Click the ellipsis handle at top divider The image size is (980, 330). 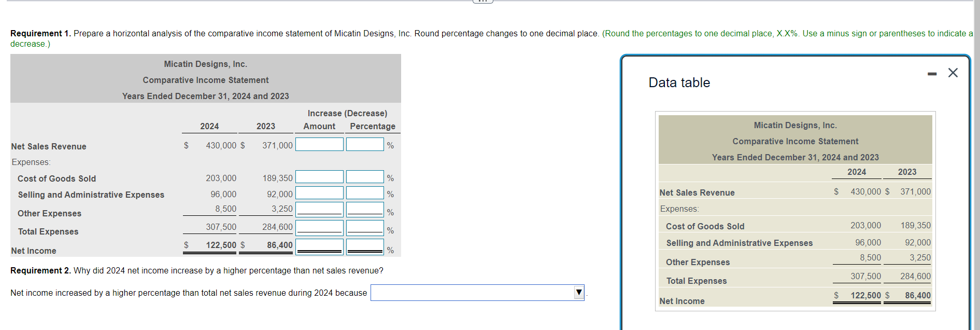point(482,1)
